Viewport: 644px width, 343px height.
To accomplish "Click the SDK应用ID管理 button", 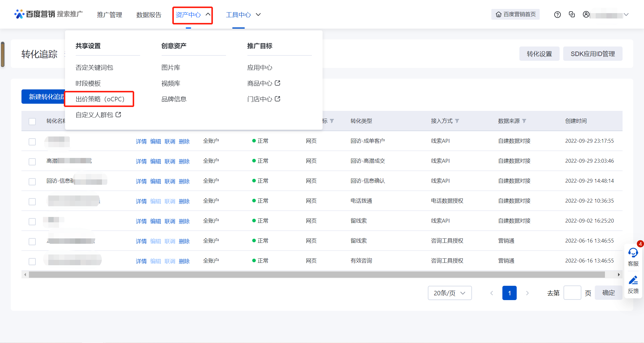I will point(592,54).
